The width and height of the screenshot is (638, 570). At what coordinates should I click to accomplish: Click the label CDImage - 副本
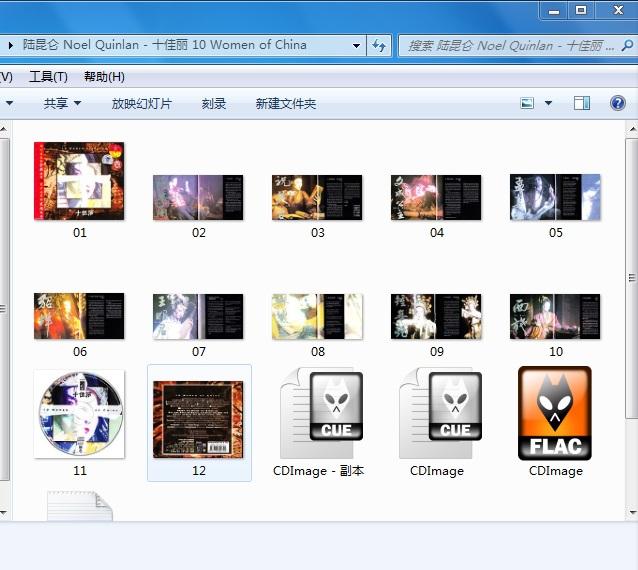318,471
